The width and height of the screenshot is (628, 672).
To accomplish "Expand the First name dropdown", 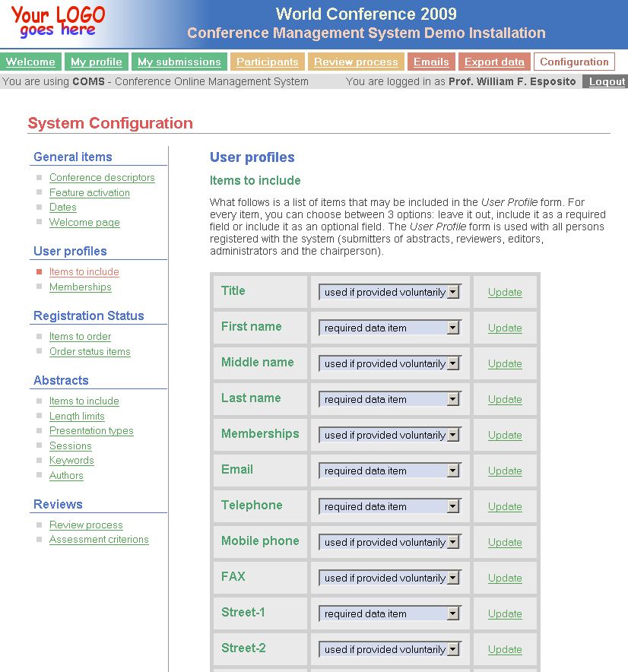I will [x=390, y=328].
